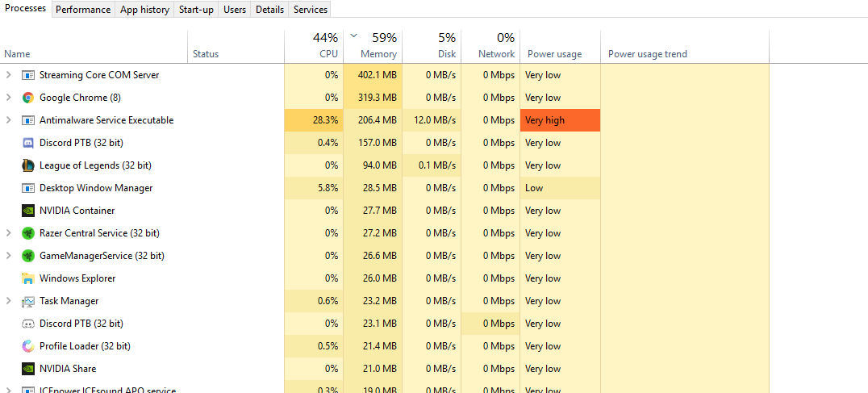Select the Antimalware Service Executable row name
868x393 pixels.
point(106,120)
